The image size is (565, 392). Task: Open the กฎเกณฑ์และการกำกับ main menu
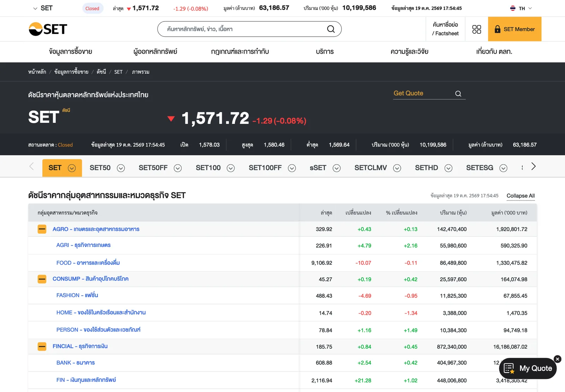240,52
